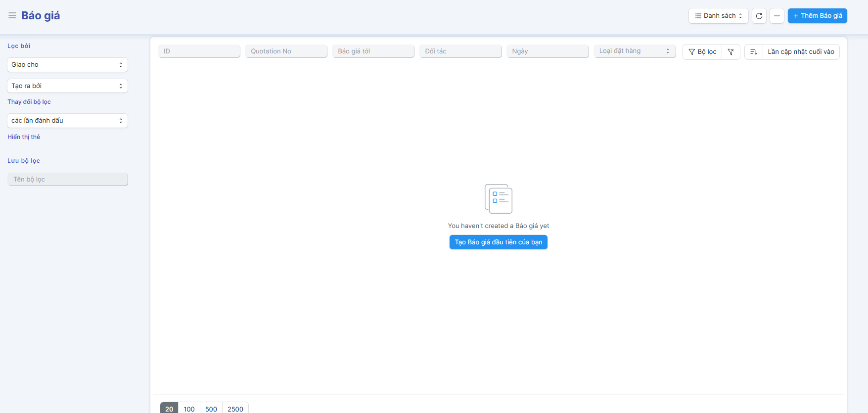Expand the Giao cho dropdown
The width and height of the screenshot is (868, 413).
[67, 65]
